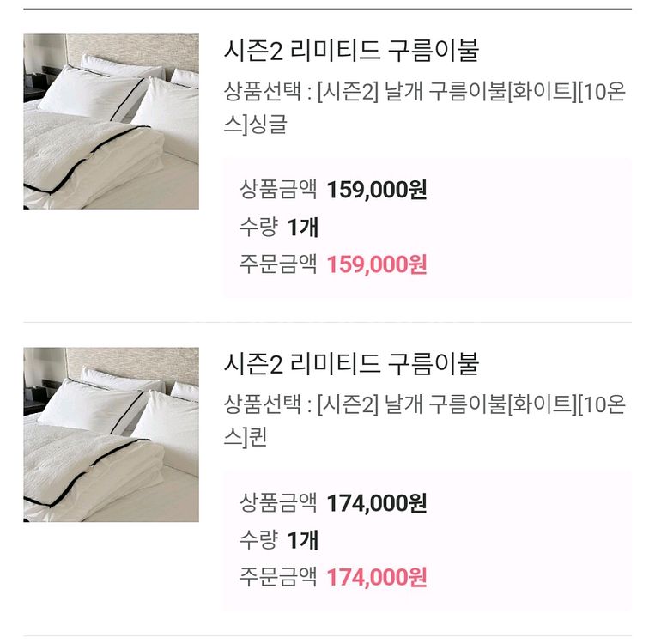
Task: Click the pink 159,000원 order total
Action: [x=377, y=264]
